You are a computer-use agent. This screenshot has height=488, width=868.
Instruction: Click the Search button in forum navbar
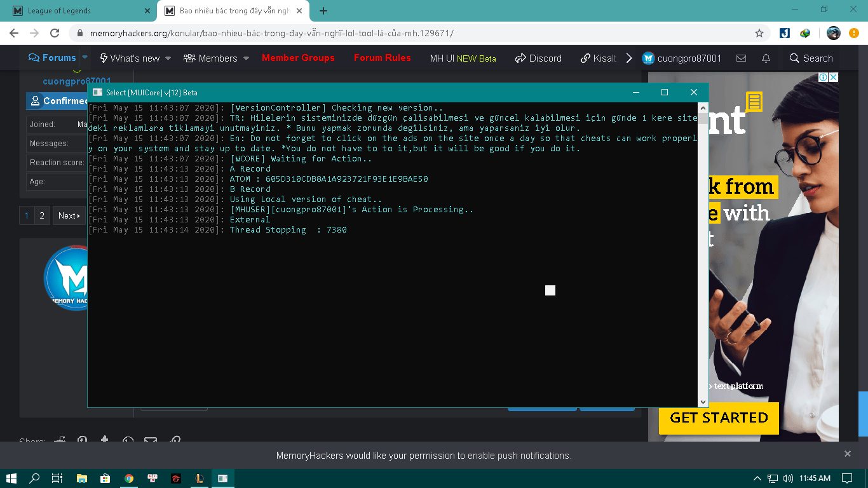[811, 58]
